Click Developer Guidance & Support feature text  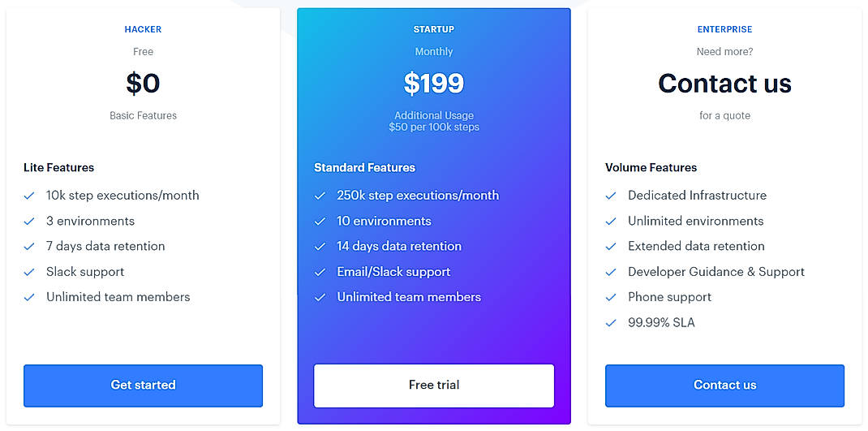pos(716,272)
